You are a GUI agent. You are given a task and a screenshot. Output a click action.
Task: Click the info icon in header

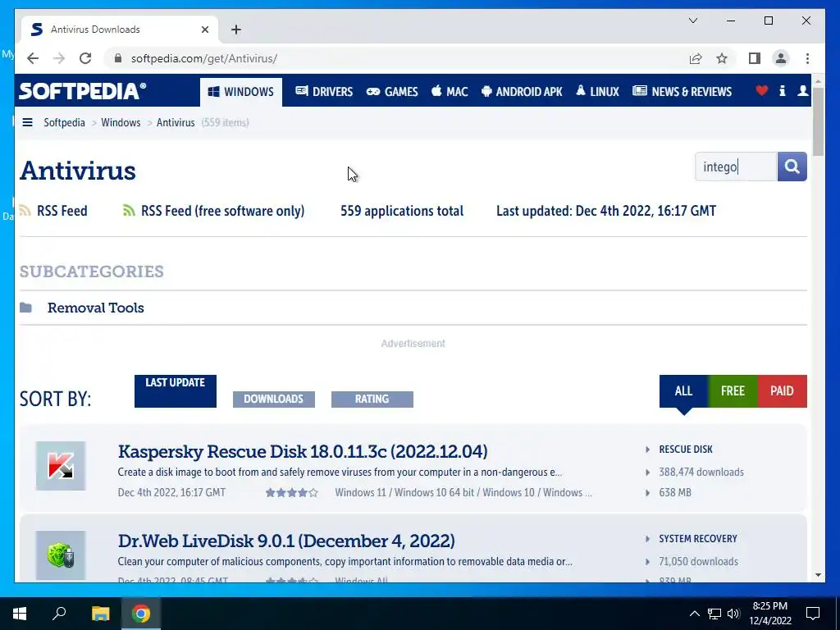[x=782, y=91]
